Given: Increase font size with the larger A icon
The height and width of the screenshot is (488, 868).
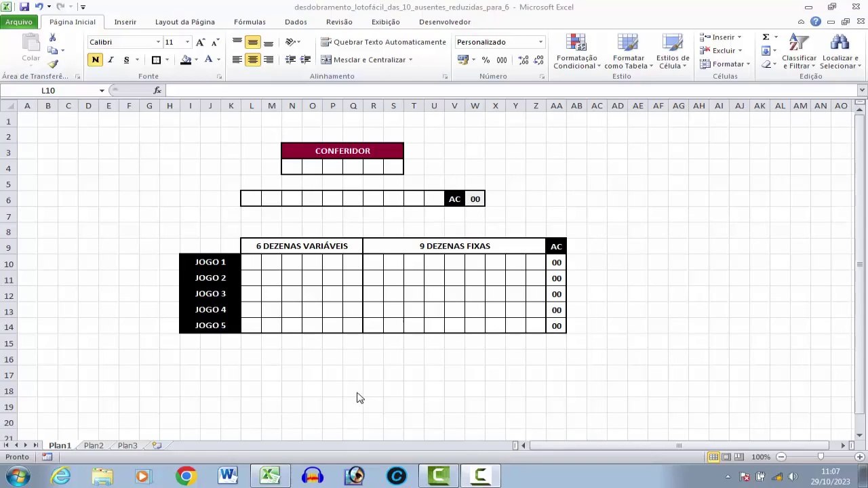Looking at the screenshot, I should point(200,42).
